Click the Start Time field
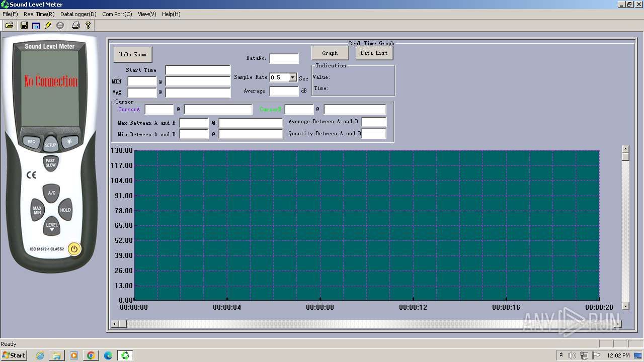Image resolution: width=644 pixels, height=362 pixels. tap(198, 70)
